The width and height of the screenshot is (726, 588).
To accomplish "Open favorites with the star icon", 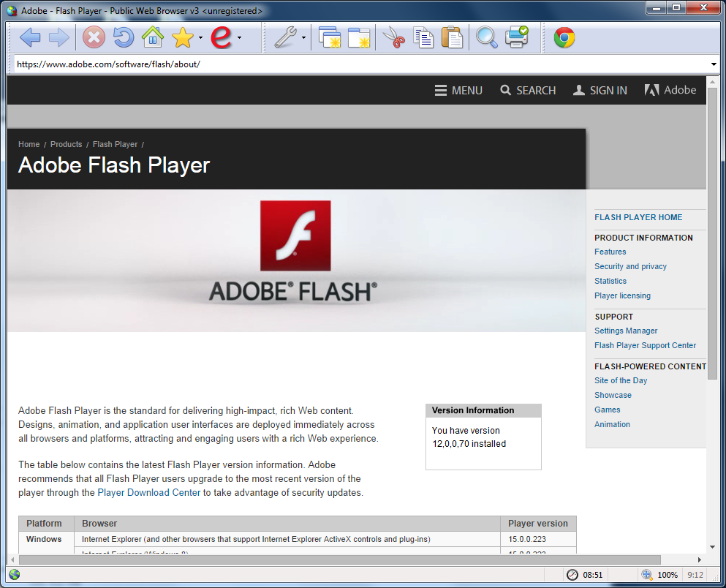I will 183,37.
